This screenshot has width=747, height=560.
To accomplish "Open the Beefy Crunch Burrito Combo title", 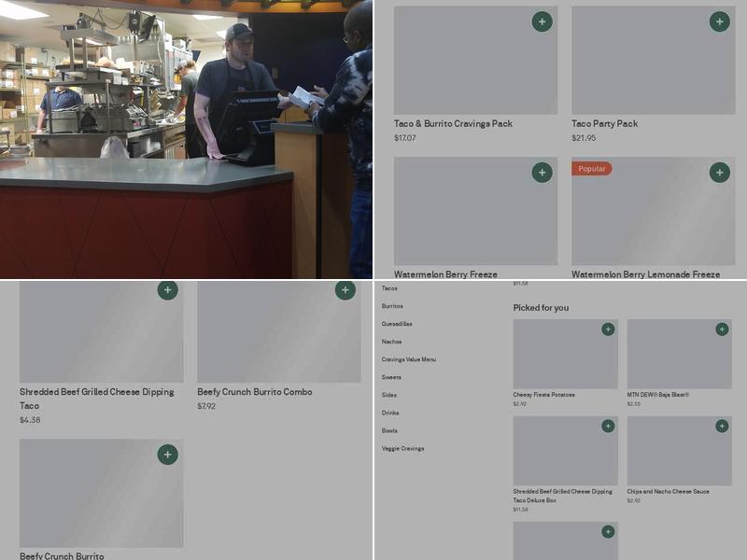I will (254, 392).
